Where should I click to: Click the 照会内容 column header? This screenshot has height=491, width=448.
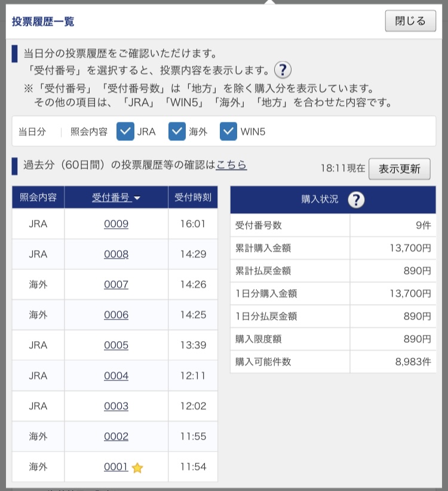point(38,198)
